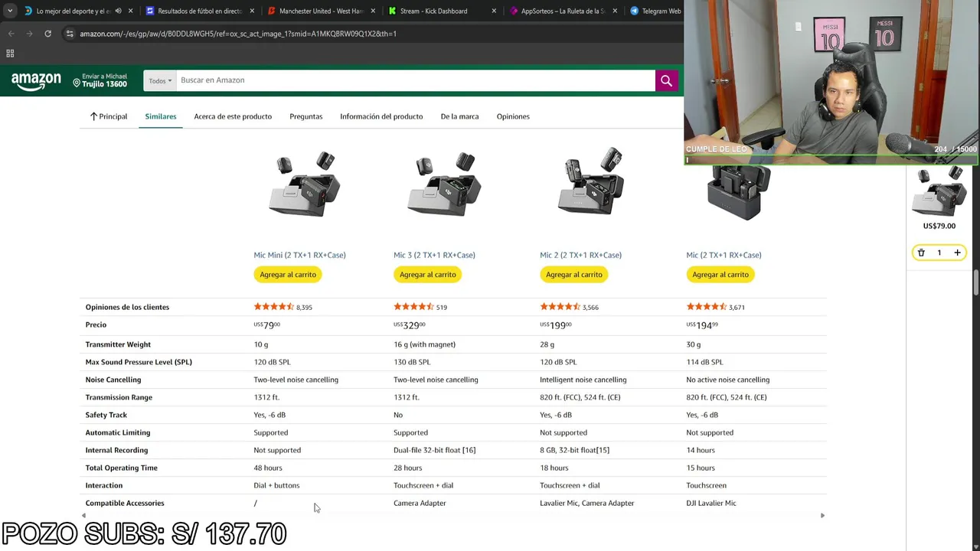Add Mic Mini to cart

288,274
